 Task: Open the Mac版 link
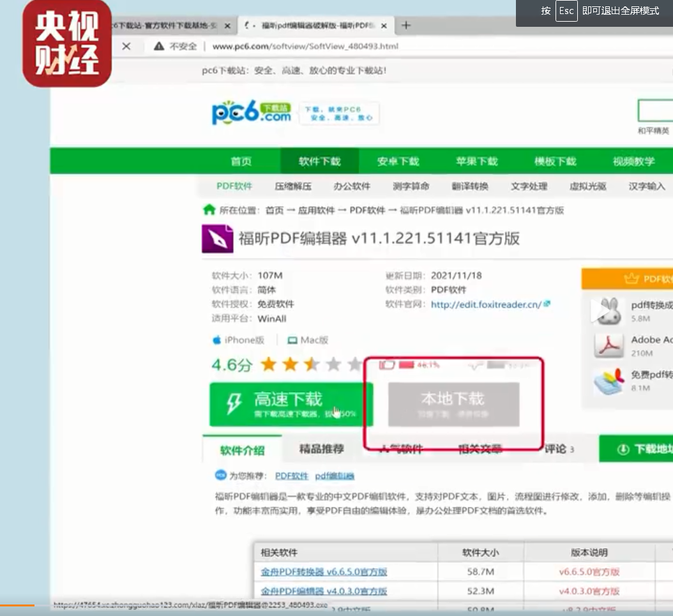[308, 340]
